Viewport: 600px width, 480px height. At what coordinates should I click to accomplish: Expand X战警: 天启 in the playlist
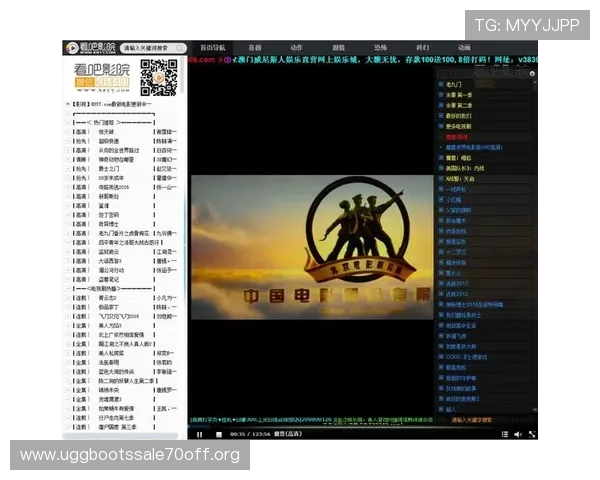441,179
